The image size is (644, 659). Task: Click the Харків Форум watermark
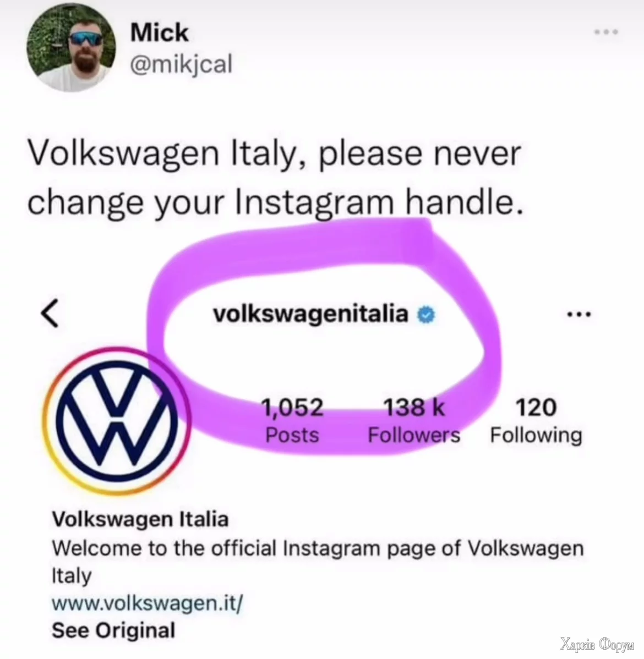pos(597,644)
